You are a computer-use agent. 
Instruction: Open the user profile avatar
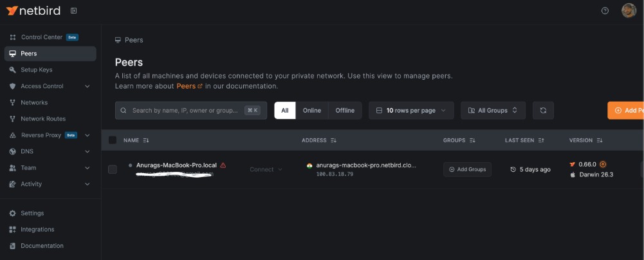pyautogui.click(x=628, y=11)
